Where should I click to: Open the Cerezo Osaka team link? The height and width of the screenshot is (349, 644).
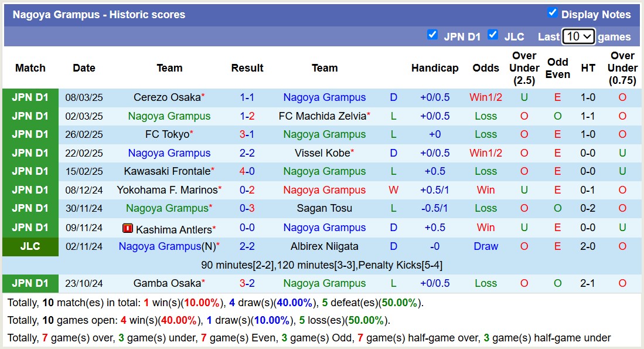coord(167,97)
